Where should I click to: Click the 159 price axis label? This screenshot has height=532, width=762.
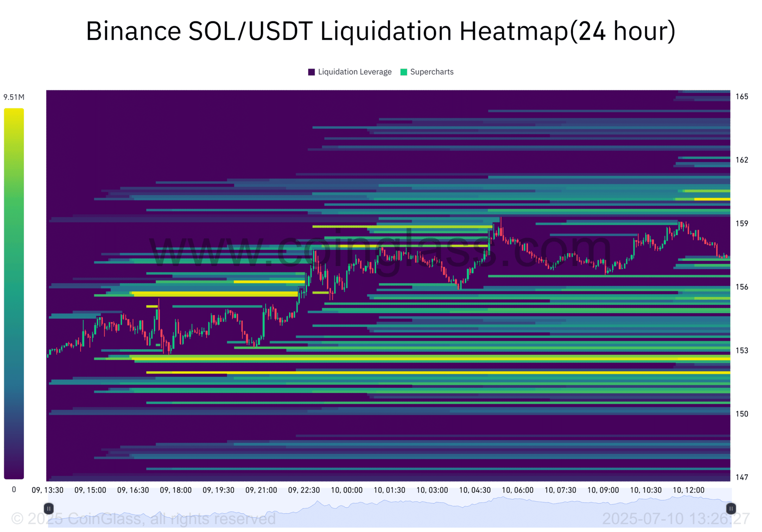[742, 223]
